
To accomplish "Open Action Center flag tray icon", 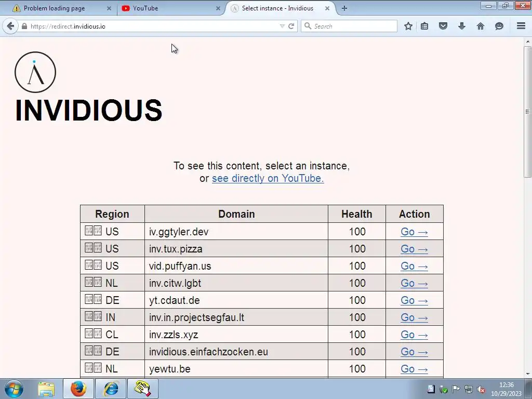I will (456, 389).
